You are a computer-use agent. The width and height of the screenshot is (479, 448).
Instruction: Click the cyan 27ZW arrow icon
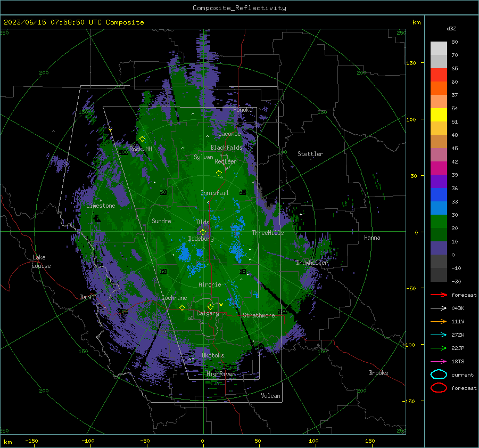pyautogui.click(x=439, y=335)
